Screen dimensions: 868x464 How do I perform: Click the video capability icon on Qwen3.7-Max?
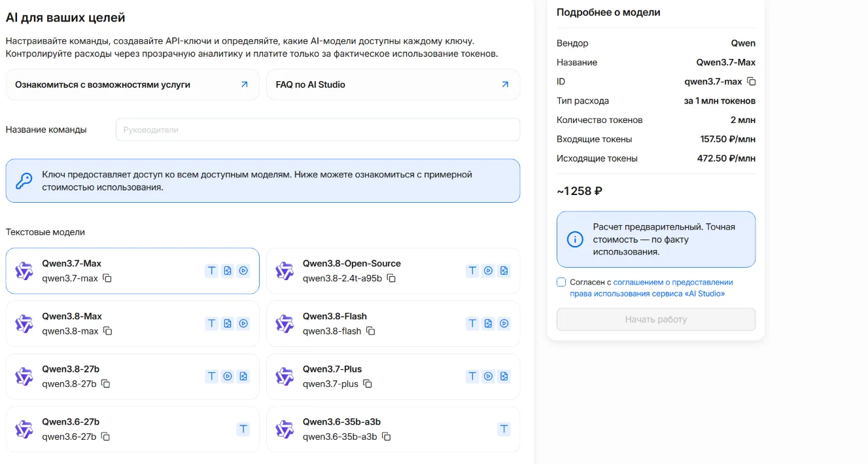pyautogui.click(x=243, y=270)
